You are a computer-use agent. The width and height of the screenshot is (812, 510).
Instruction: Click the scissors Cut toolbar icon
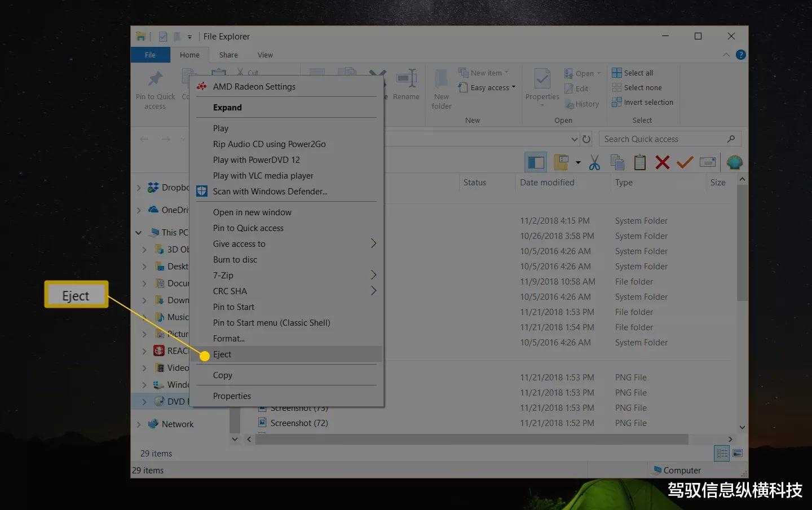click(594, 163)
